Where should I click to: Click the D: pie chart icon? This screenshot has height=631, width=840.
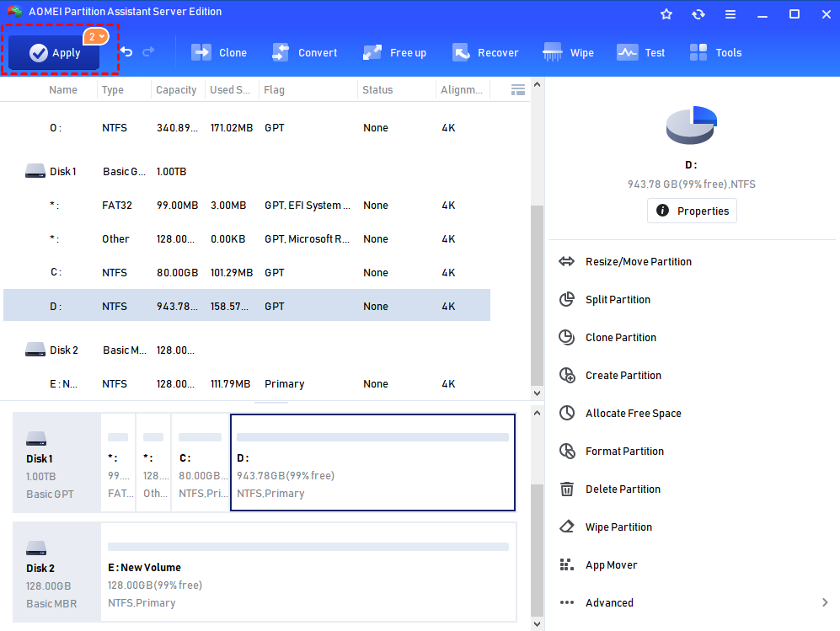(691, 125)
